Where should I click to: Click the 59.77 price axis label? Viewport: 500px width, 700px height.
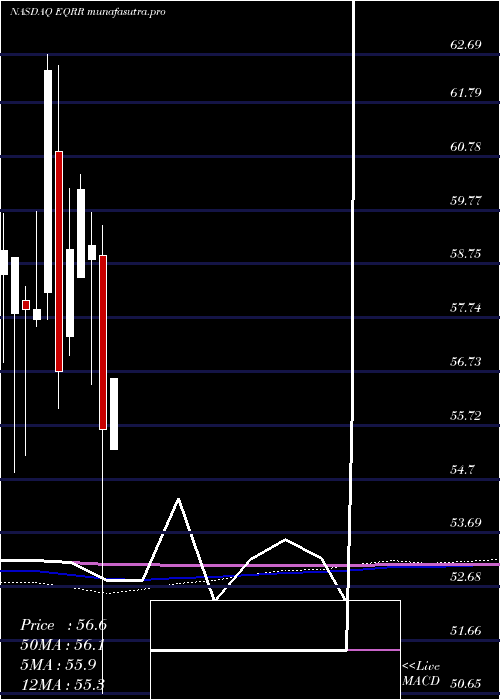click(466, 200)
